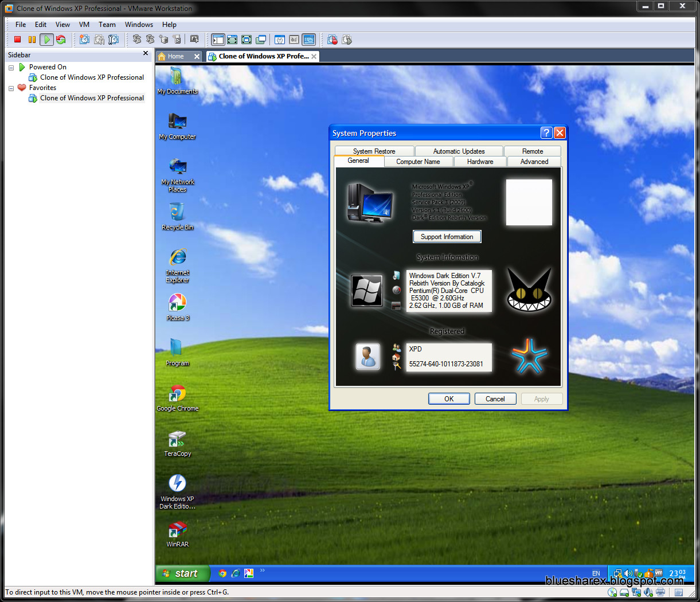Open the VM menu
700x602 pixels.
tap(84, 25)
